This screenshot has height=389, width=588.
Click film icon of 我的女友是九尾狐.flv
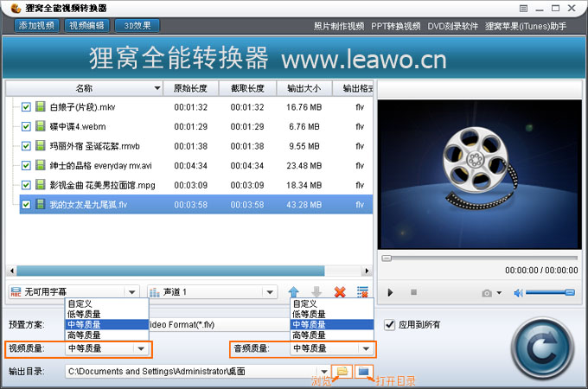pos(40,204)
